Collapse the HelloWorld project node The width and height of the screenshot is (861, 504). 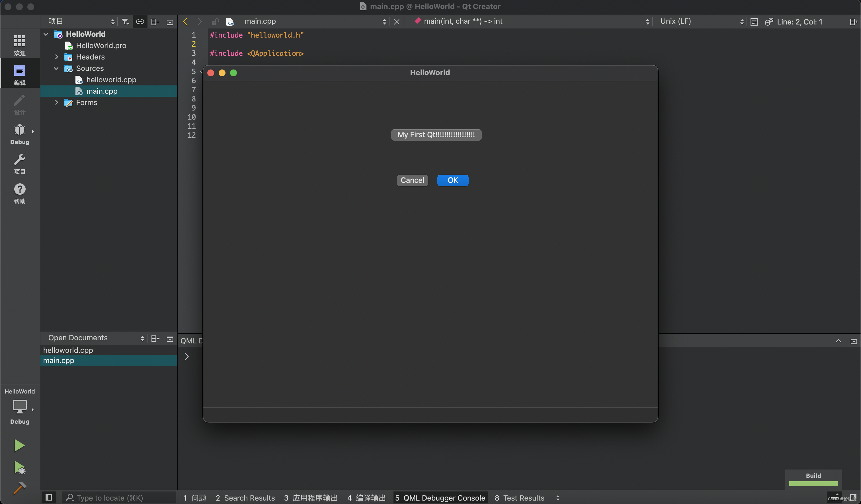(x=46, y=34)
